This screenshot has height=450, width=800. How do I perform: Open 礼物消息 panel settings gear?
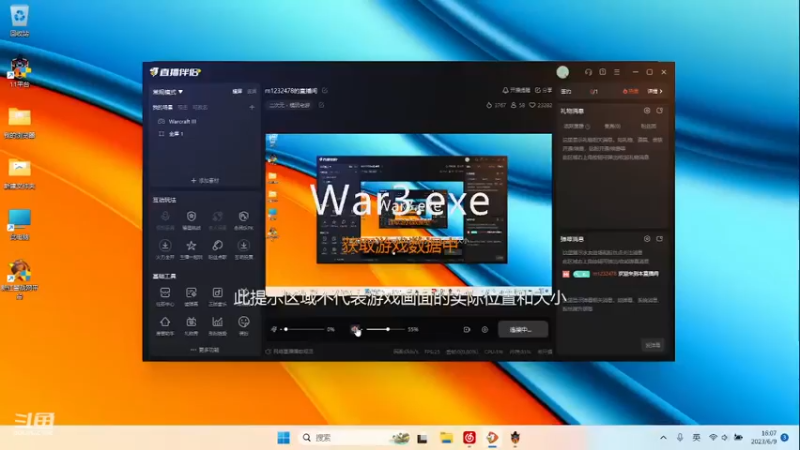647,111
